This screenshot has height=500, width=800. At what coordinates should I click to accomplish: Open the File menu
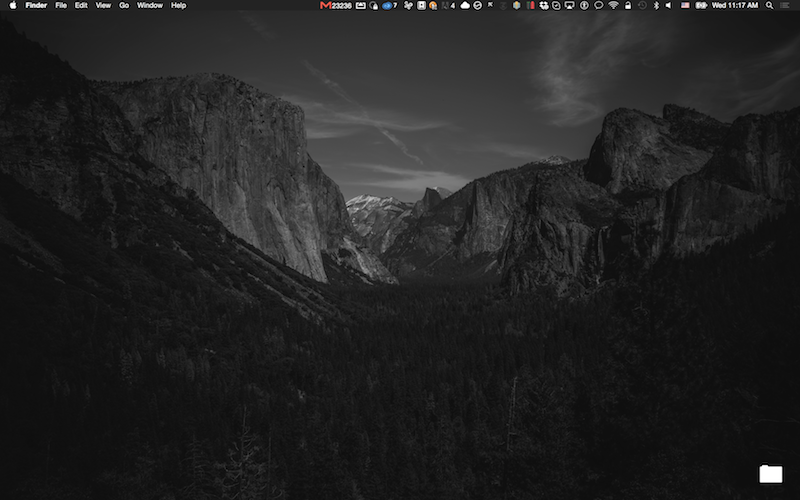tap(61, 5)
